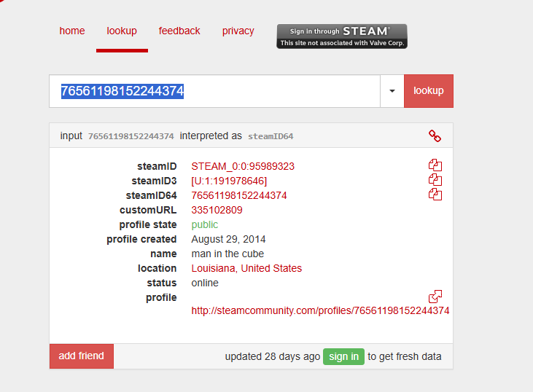
Task: Click the STEAM_0:0:95989323 link
Action: point(243,166)
